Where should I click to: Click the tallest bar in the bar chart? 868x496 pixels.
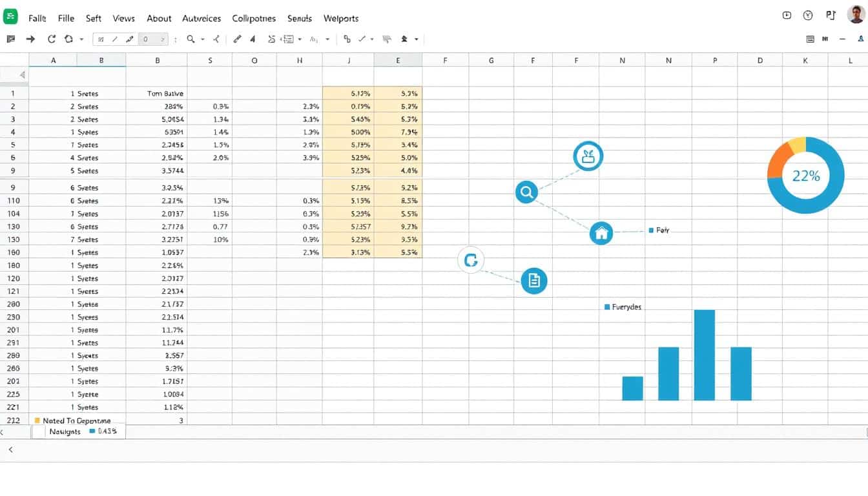click(x=705, y=355)
